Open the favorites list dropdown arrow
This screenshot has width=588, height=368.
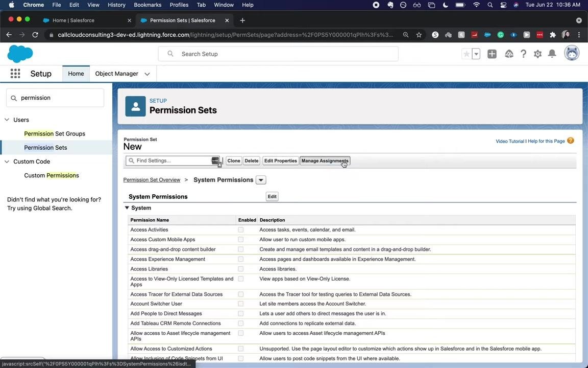point(476,54)
